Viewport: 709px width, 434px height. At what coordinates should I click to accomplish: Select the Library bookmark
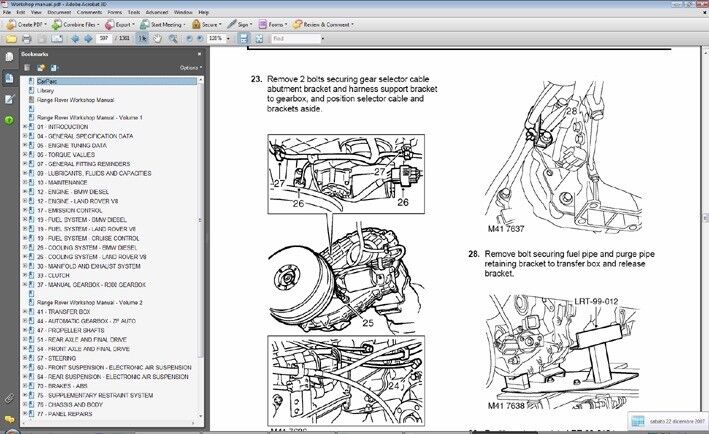pos(45,91)
